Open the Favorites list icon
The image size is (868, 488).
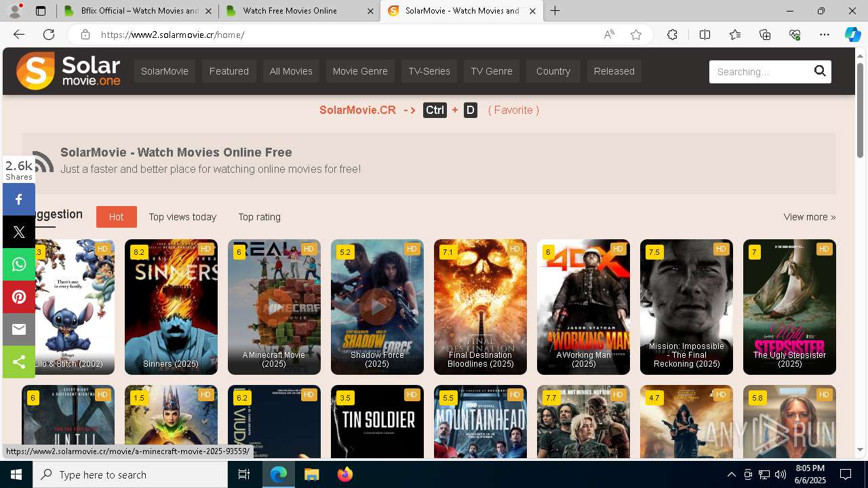[735, 35]
